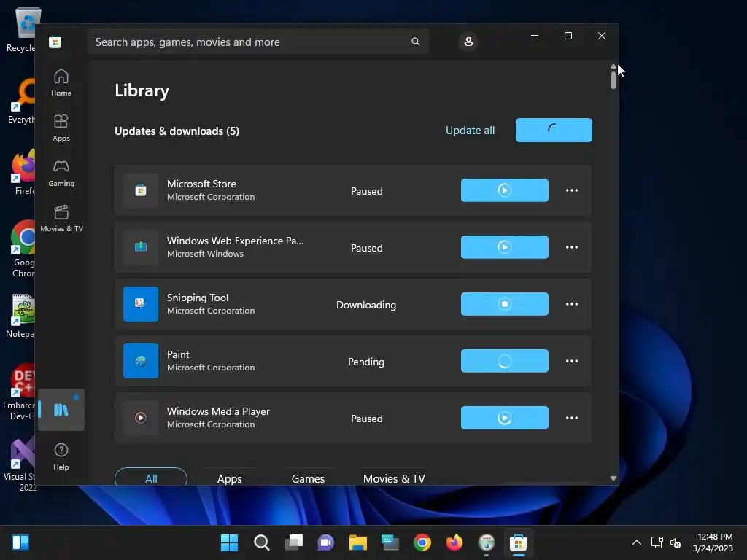Show hidden system tray icons

pyautogui.click(x=636, y=542)
